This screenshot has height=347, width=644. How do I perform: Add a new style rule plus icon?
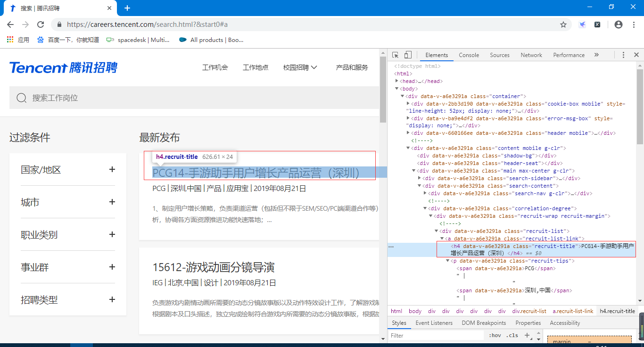click(527, 336)
